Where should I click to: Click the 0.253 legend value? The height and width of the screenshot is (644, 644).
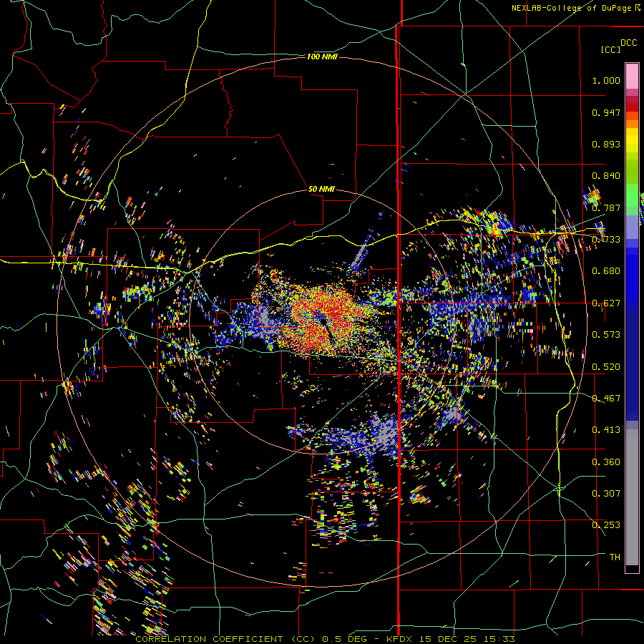tap(606, 525)
